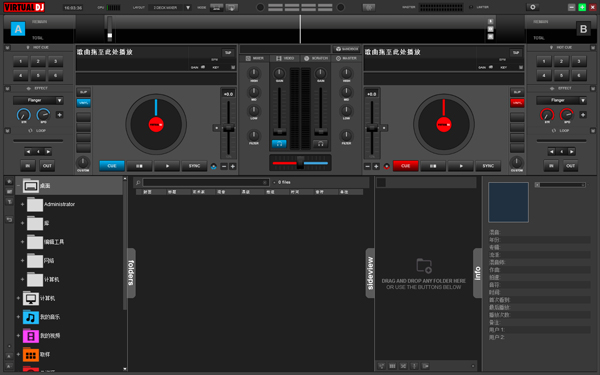
Task: Click the browser search input field
Action: (205, 183)
